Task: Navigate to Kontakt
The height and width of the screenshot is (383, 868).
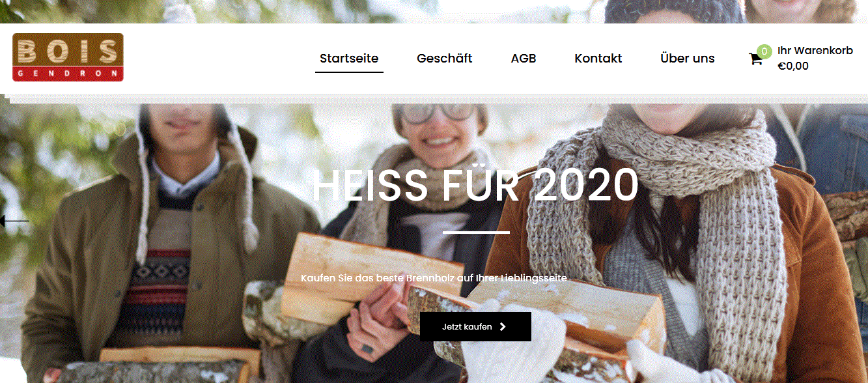Action: (598, 58)
